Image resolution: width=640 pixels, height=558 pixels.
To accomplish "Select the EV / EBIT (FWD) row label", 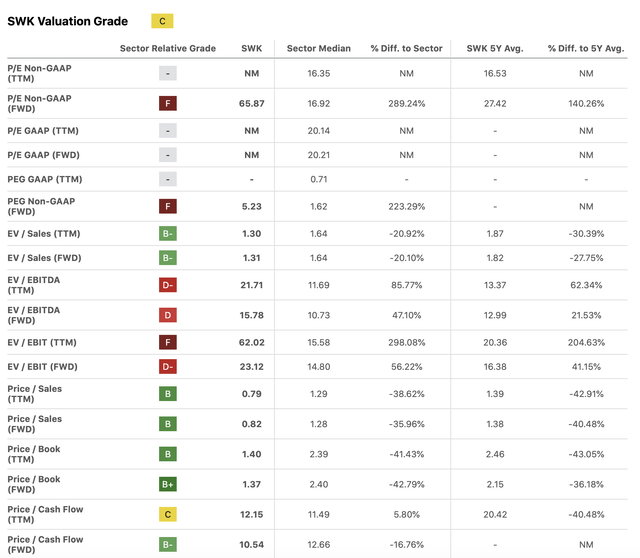I will pos(50,367).
